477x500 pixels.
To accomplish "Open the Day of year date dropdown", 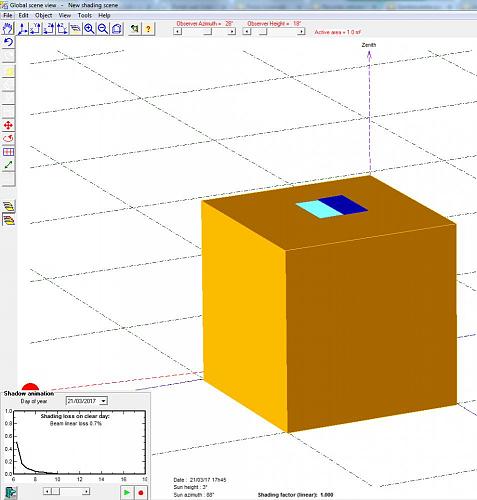I will (103, 401).
